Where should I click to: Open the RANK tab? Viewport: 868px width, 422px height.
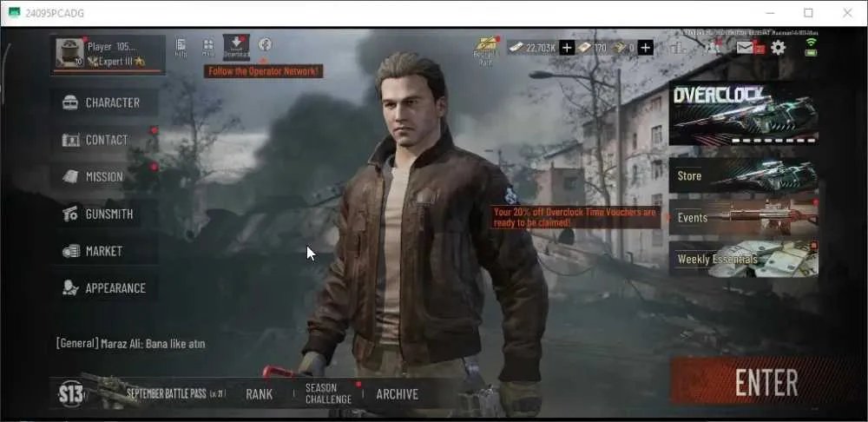click(259, 394)
